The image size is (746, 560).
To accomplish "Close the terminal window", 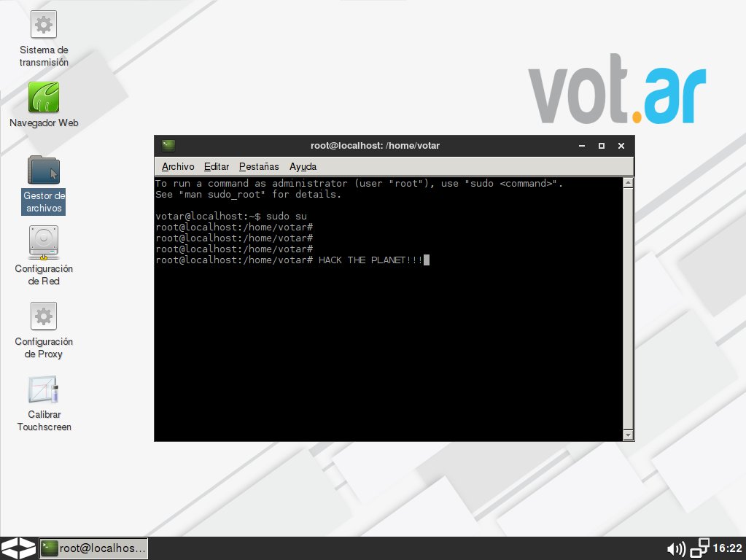I will point(621,146).
